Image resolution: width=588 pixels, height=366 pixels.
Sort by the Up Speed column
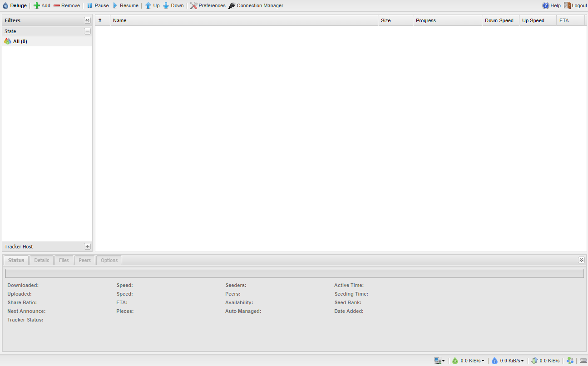[x=538, y=20]
